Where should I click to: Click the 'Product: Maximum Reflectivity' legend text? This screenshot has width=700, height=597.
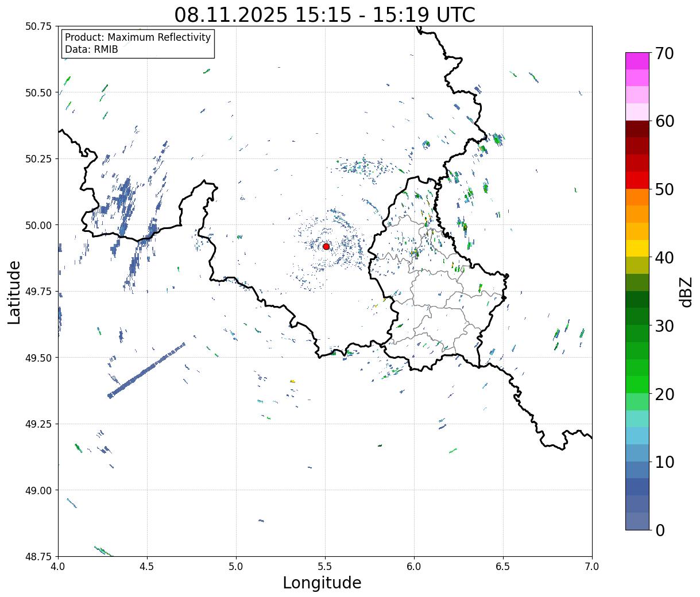point(138,37)
